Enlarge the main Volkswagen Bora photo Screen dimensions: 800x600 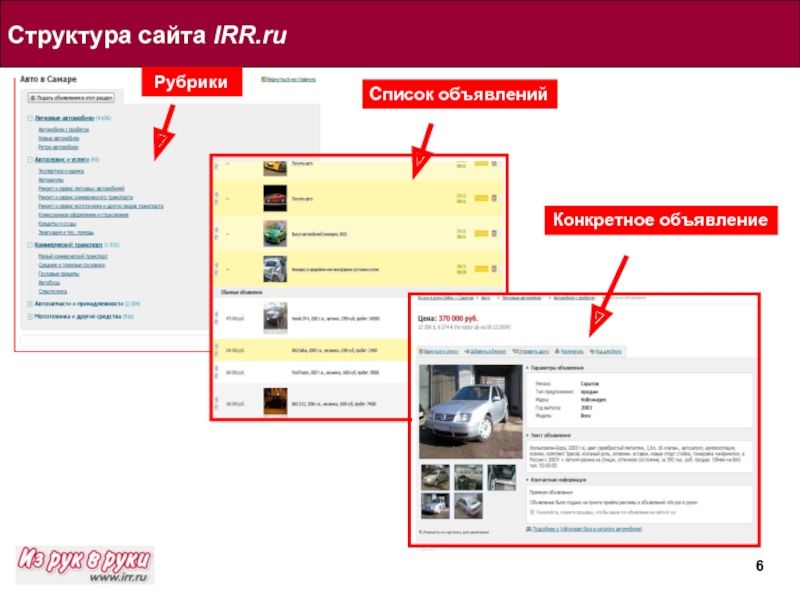click(x=470, y=411)
